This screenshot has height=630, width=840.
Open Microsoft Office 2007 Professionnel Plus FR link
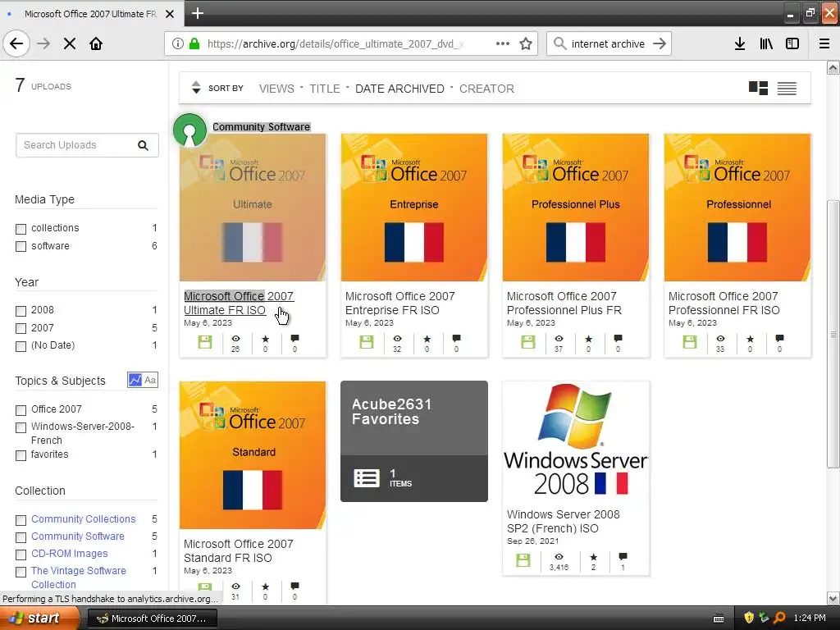pyautogui.click(x=564, y=304)
